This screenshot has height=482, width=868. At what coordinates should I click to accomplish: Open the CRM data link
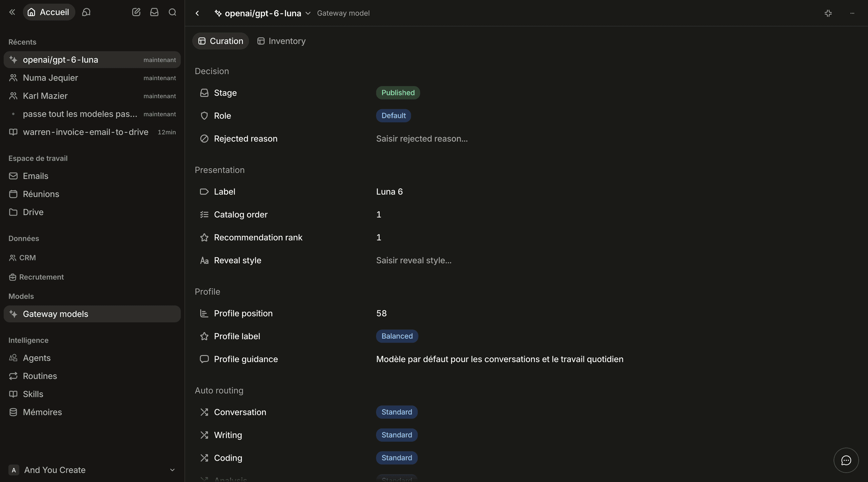(22, 258)
